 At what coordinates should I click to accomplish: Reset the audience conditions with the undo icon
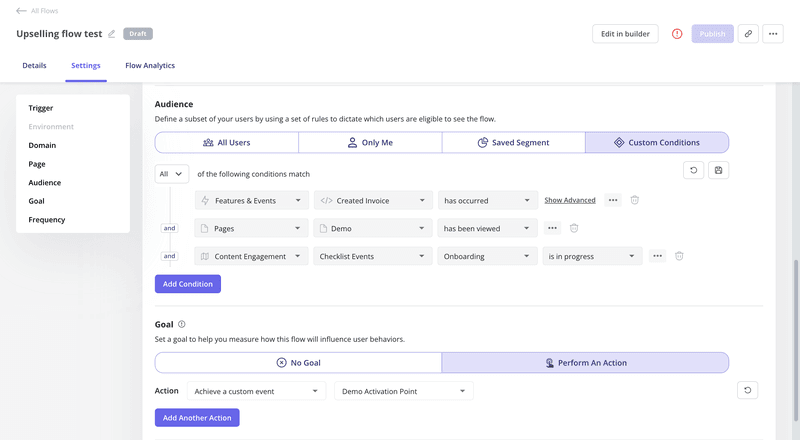(x=693, y=170)
